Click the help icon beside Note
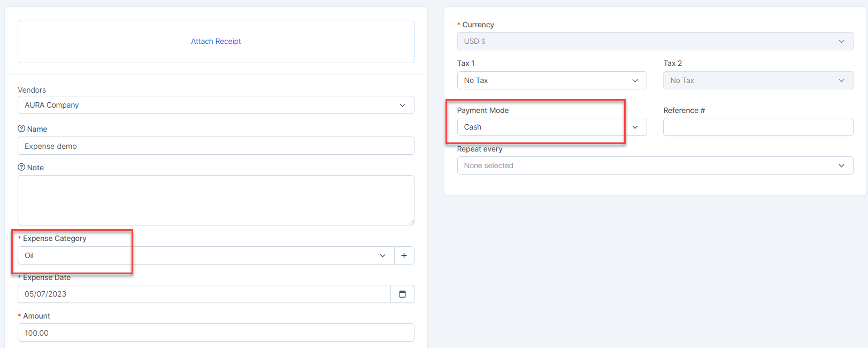The height and width of the screenshot is (348, 868). [x=21, y=167]
